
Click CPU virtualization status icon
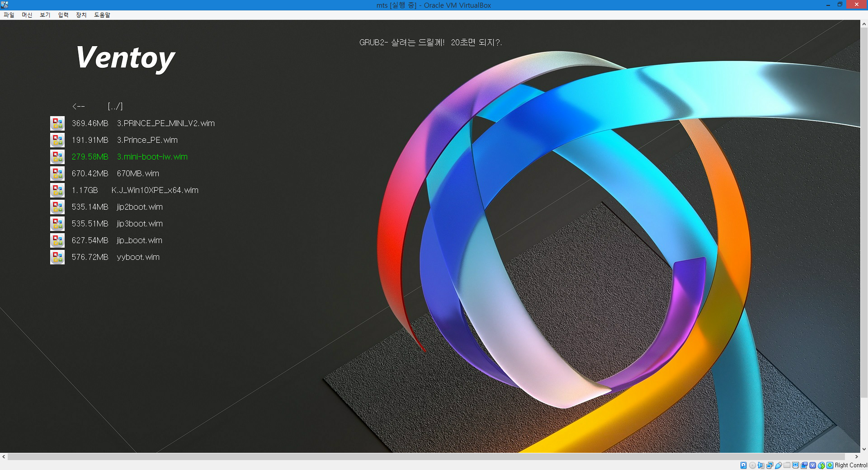[812, 465]
